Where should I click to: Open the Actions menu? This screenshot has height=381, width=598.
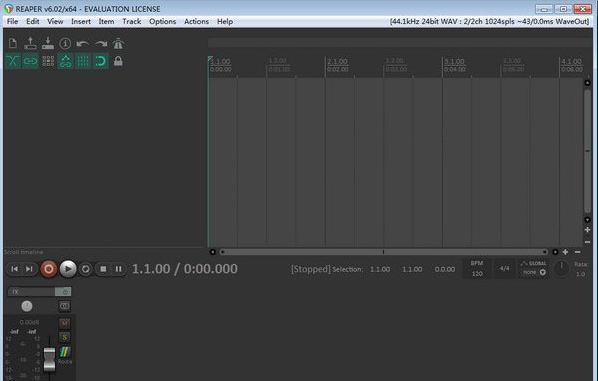pyautogui.click(x=196, y=21)
